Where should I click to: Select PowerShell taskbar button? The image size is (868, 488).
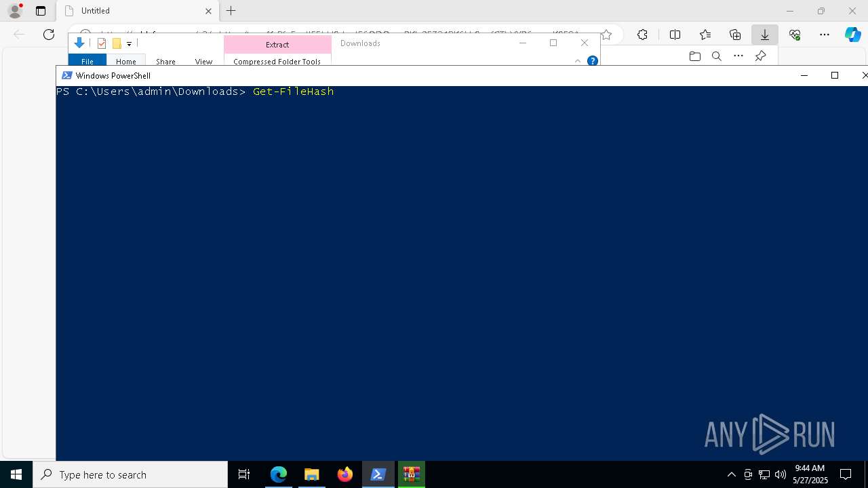[x=378, y=474]
